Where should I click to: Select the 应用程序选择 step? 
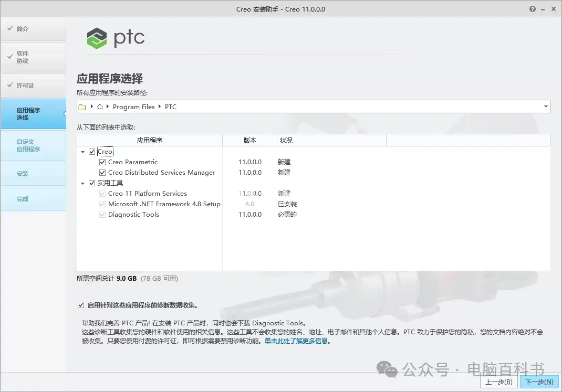pos(33,114)
